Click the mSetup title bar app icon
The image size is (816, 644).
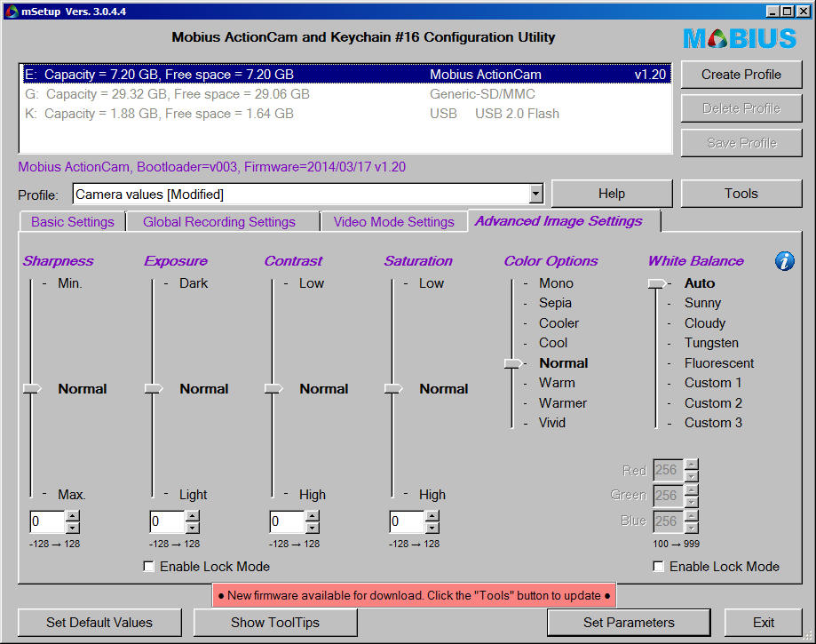12,11
